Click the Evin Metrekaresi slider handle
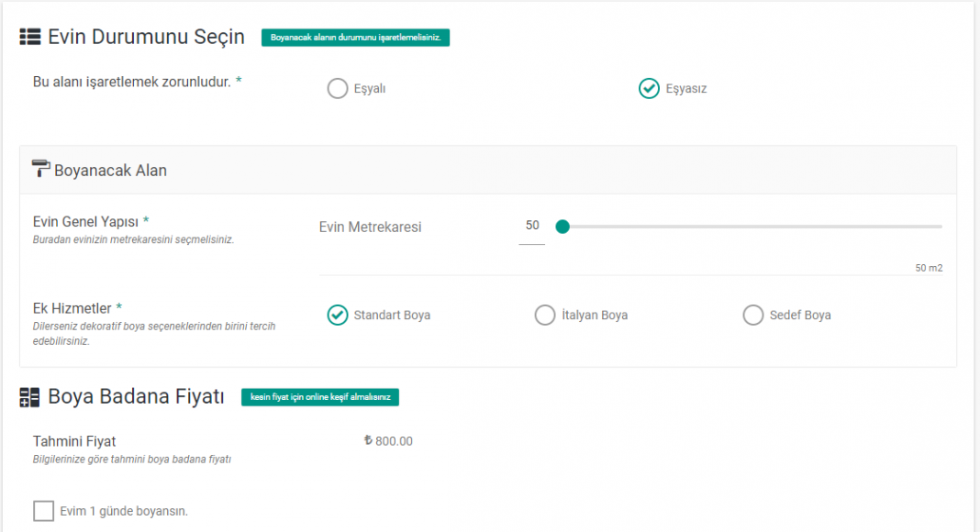The height and width of the screenshot is (532, 980). 562,227
